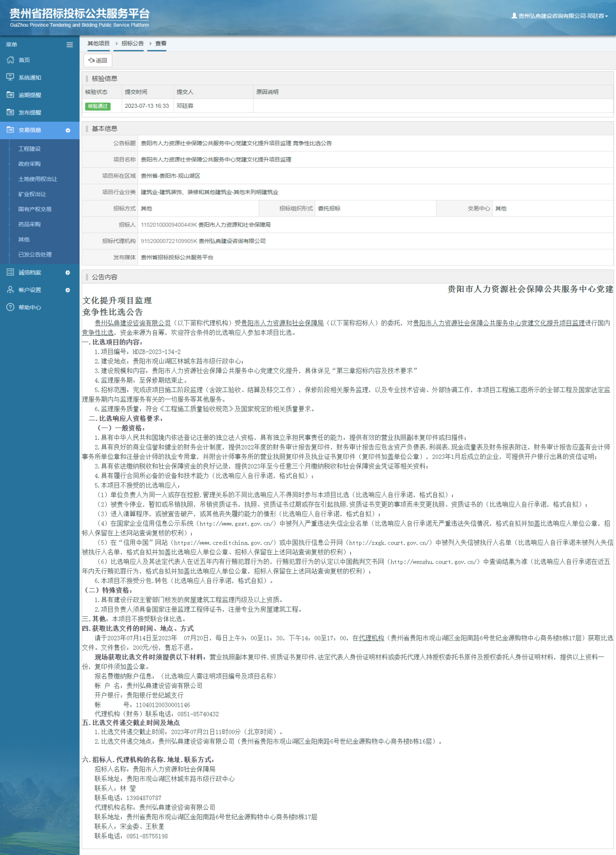616x855 pixels.
Task: Expand the 帐户设置 menu arrow
Action: [68, 290]
